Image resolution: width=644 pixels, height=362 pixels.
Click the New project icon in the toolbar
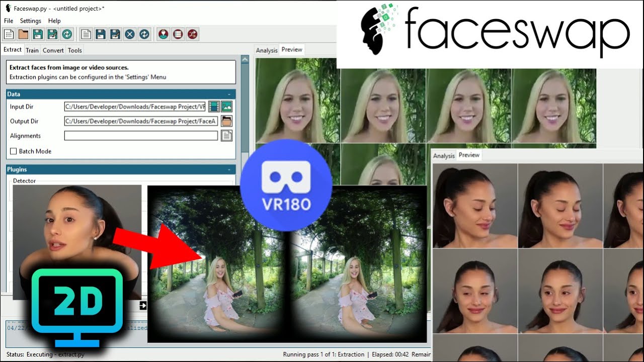(x=9, y=34)
